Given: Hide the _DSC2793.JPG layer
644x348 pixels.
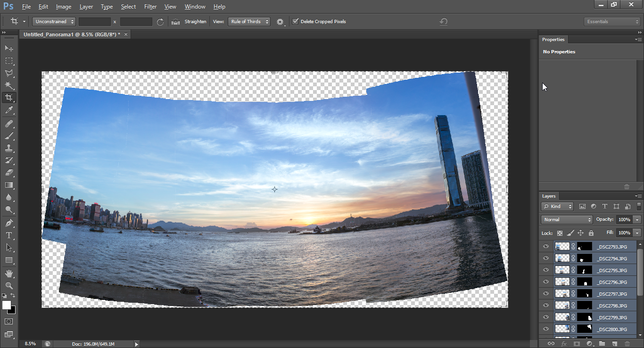Looking at the screenshot, I should [x=546, y=246].
